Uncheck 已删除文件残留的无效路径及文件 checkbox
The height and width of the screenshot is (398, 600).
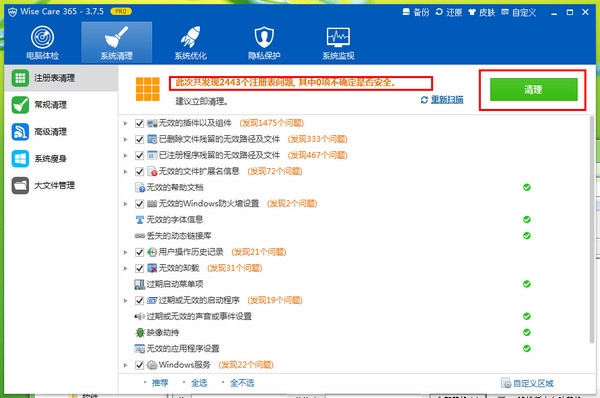[139, 139]
